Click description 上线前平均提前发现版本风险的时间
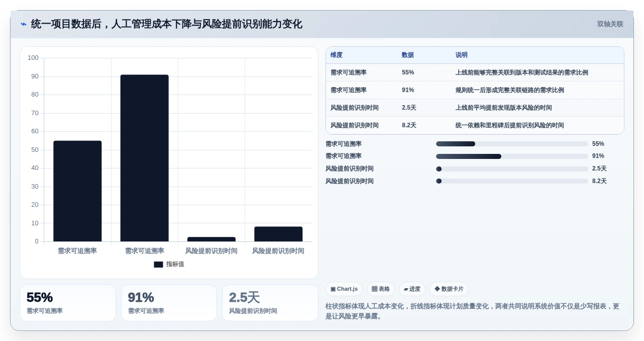Viewport: 644px width, 341px height. pos(504,108)
